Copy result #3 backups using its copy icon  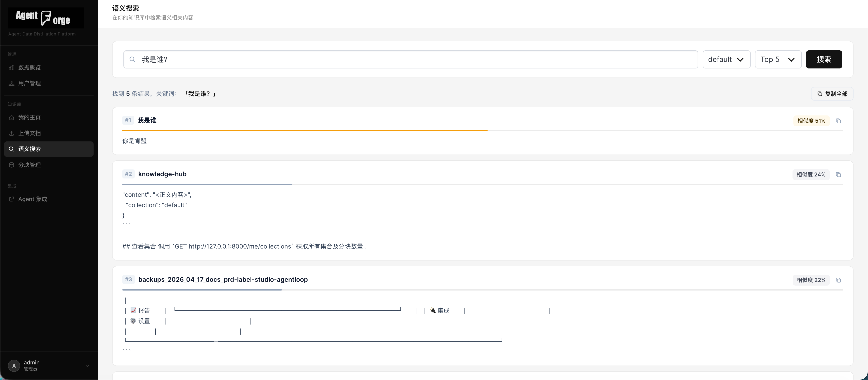838,280
